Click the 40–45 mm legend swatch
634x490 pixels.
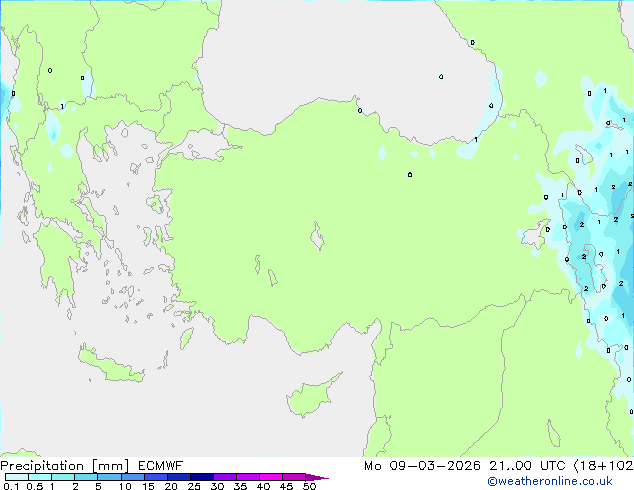point(271,477)
